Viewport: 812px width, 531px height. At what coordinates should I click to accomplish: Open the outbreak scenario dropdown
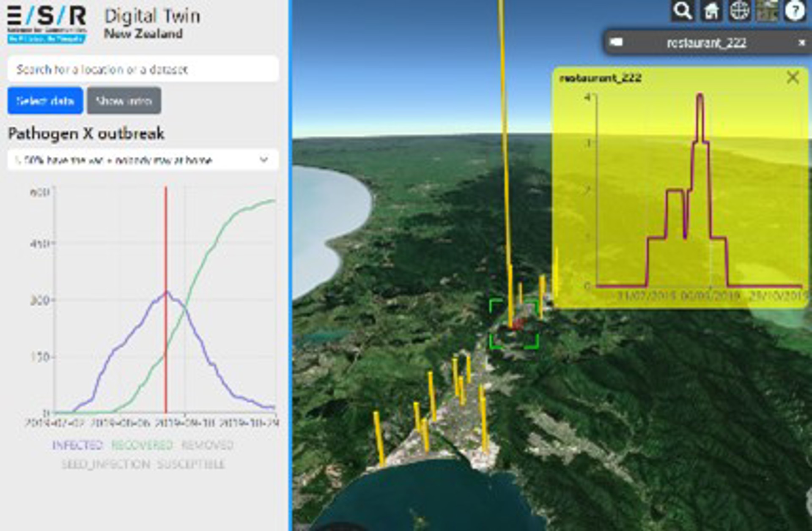(x=143, y=160)
